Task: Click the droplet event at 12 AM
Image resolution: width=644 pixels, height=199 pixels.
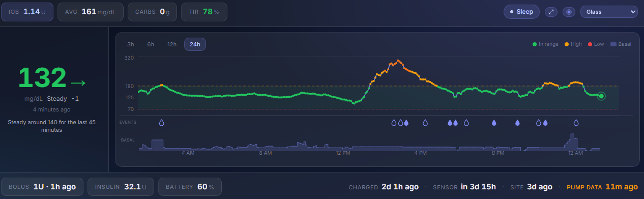Action: pos(576,123)
